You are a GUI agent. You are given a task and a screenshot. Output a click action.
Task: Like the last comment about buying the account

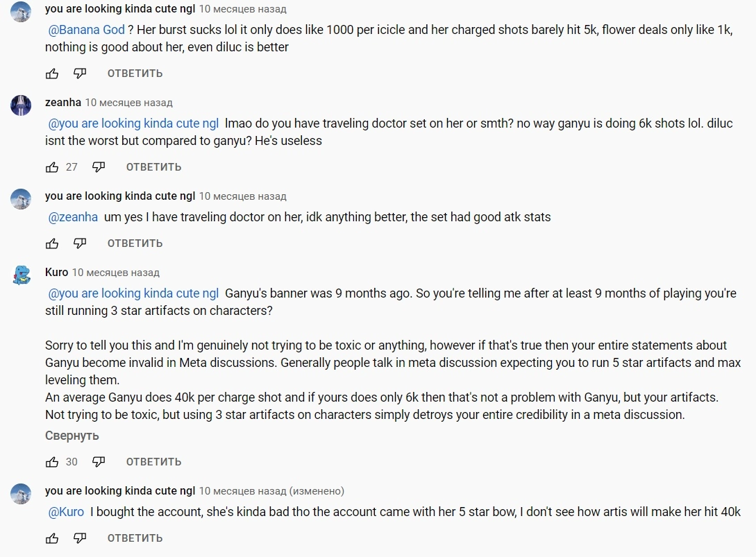tap(52, 538)
